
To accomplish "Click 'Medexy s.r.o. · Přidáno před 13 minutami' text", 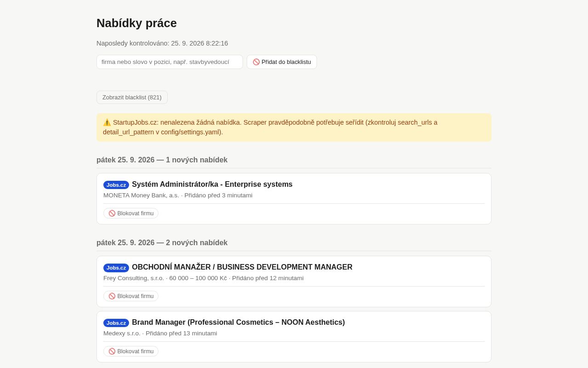I will click(x=160, y=333).
